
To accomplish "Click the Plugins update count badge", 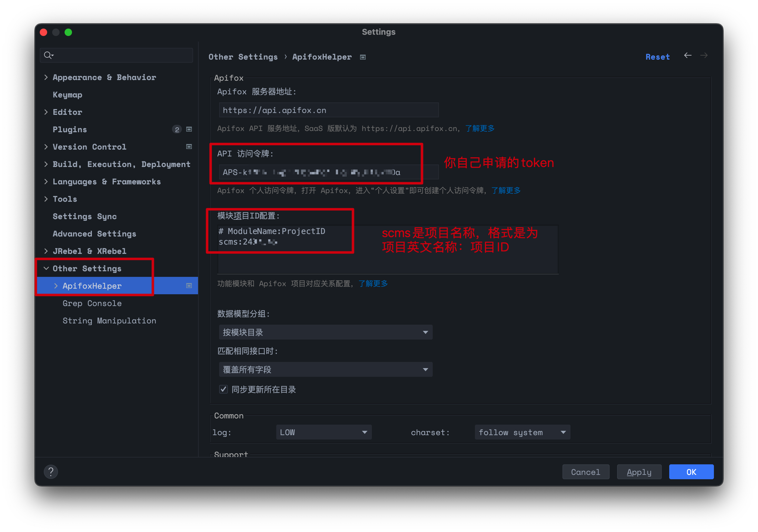I will 177,129.
